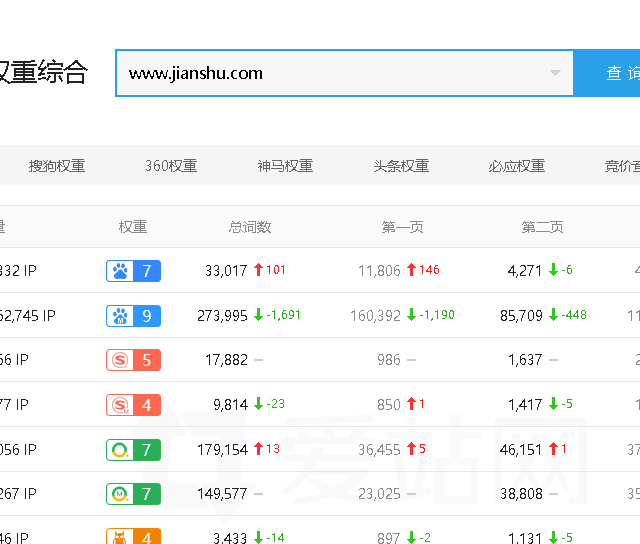The height and width of the screenshot is (544, 640).
Task: Click the green down change -1,691
Action: pos(277,315)
